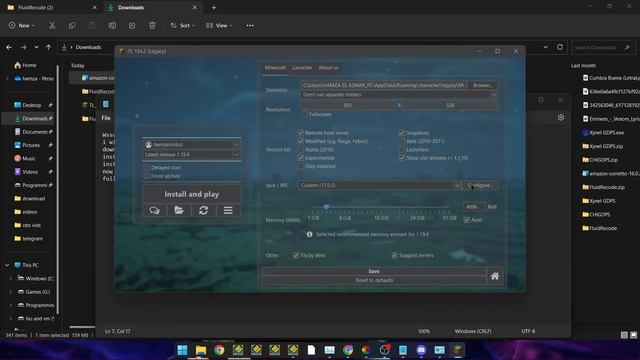Open Google Chrome from the taskbar
Screen dimensions: 640x360
219,350
